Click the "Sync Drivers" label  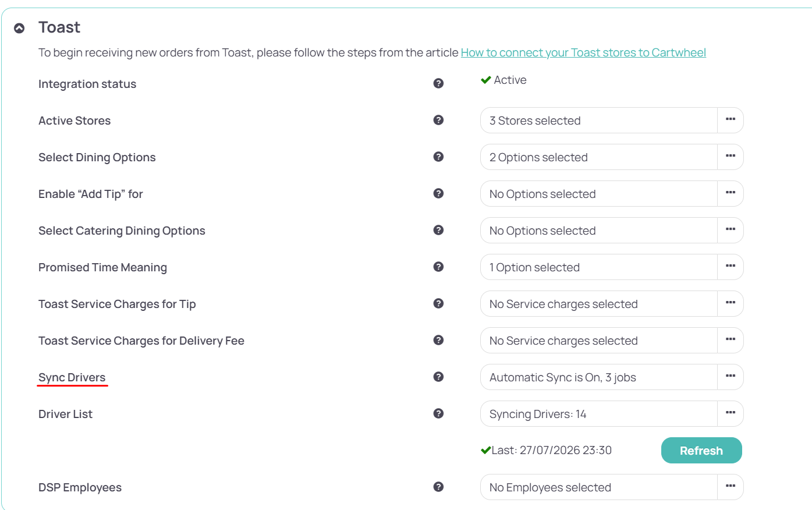click(72, 377)
